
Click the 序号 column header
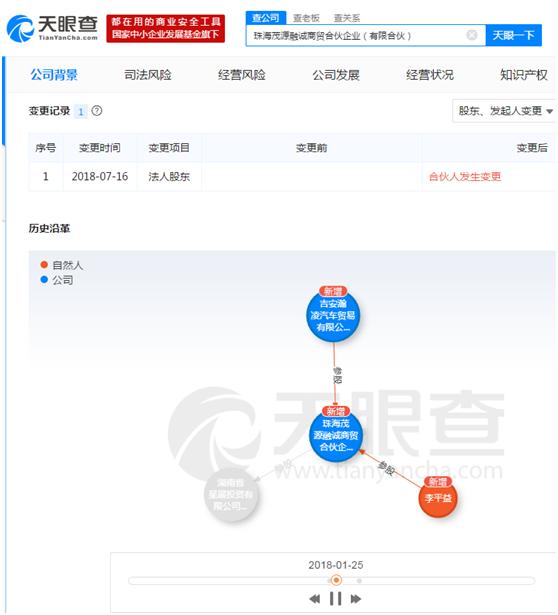point(45,148)
